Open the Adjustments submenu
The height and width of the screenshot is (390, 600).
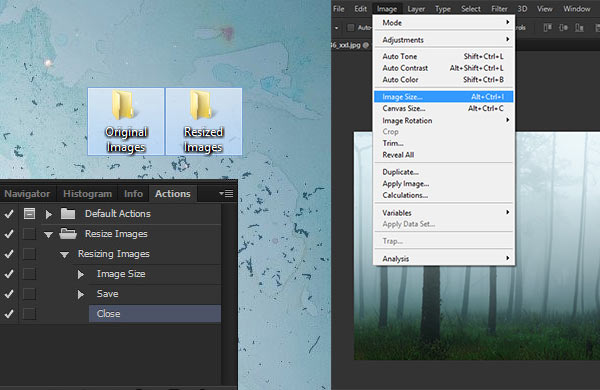tap(444, 40)
